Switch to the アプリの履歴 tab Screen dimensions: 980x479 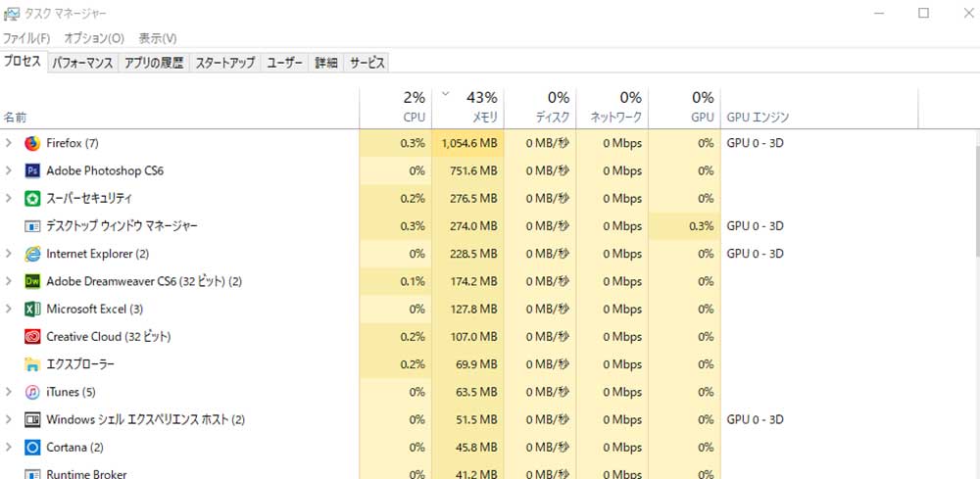click(x=154, y=63)
